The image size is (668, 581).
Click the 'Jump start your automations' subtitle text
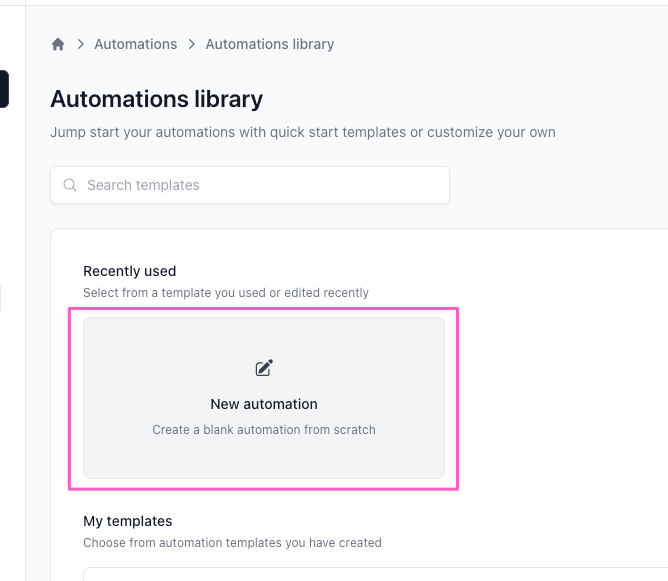pos(302,132)
